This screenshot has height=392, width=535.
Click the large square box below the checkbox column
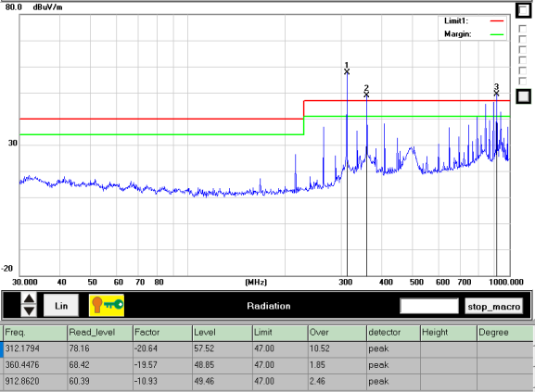(523, 96)
